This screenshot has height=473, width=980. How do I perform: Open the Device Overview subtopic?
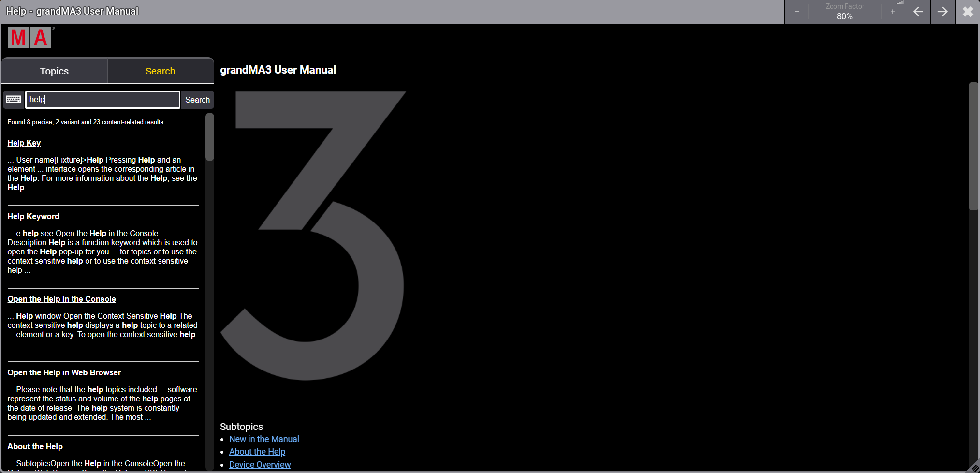[x=260, y=464]
